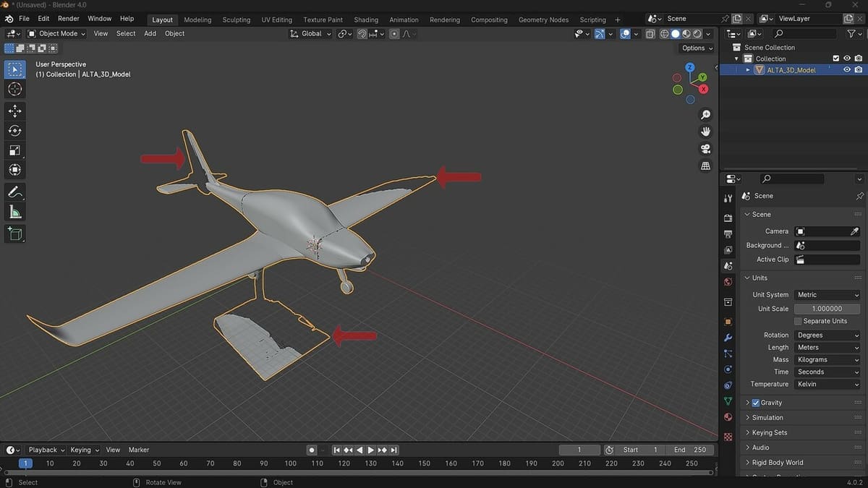Select the Transform tool
The width and height of the screenshot is (868, 488).
click(14, 170)
